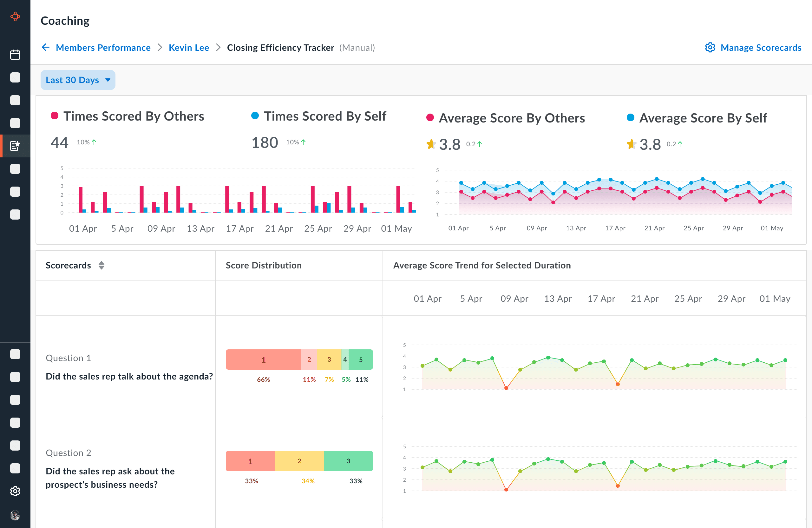Image resolution: width=812 pixels, height=528 pixels.
Task: Click the orange app logo in sidebar
Action: tap(15, 16)
